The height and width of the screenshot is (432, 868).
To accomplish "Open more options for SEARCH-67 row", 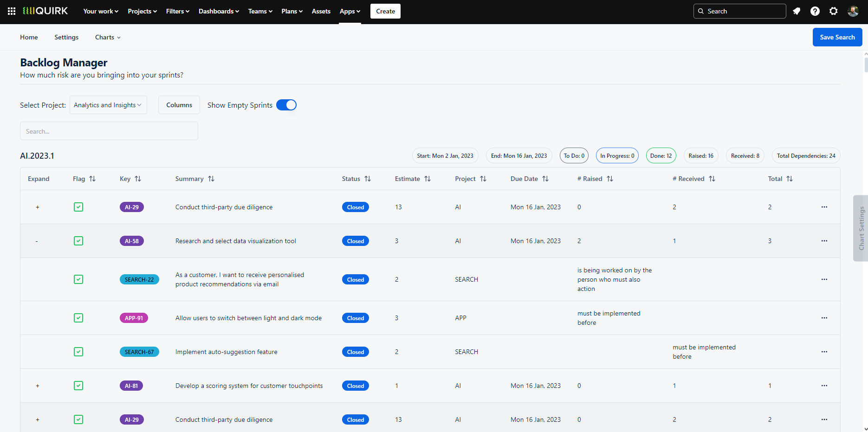I will (824, 352).
